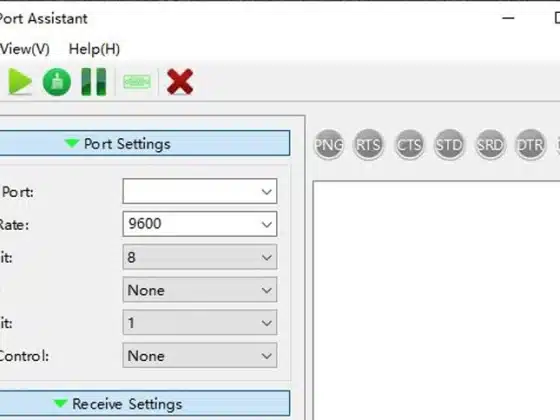Open the parity dropdown below the 8 field
This screenshot has height=420, width=560.
click(200, 290)
